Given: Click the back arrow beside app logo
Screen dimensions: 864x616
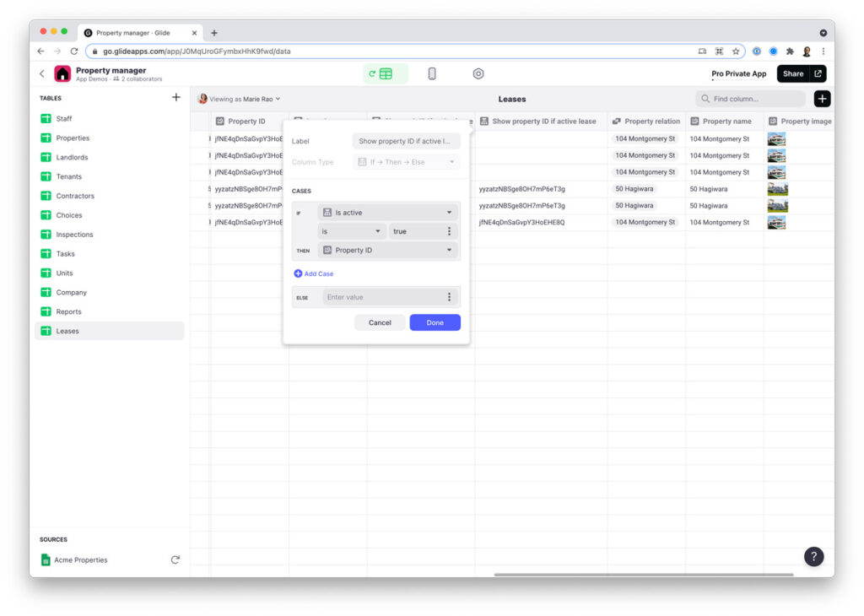Looking at the screenshot, I should [x=42, y=74].
